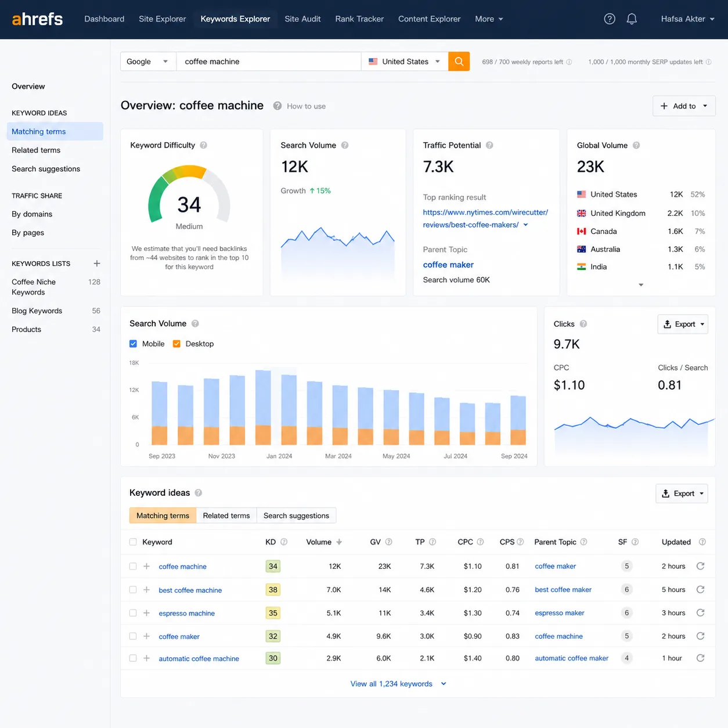Add a new keywords list with plus icon

[x=97, y=264]
